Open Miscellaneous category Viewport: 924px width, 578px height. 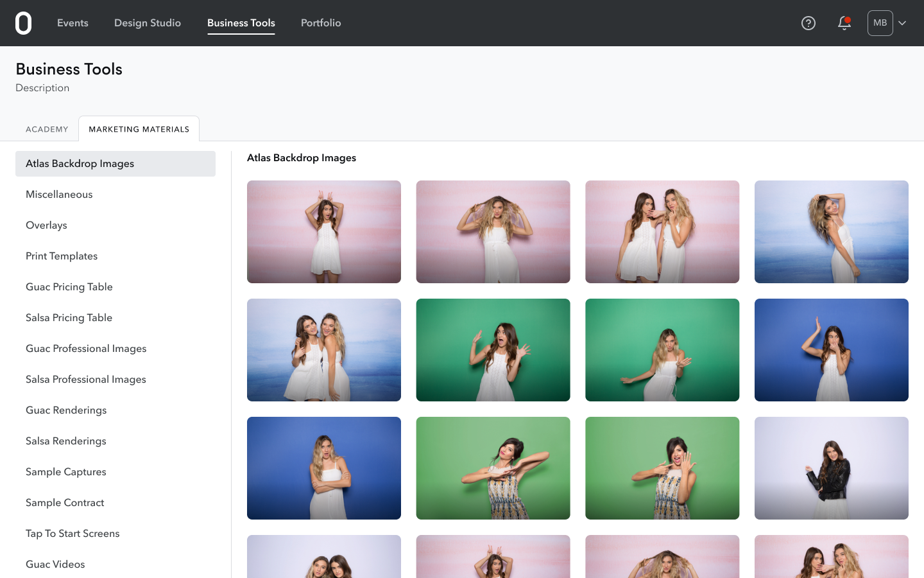click(116, 195)
